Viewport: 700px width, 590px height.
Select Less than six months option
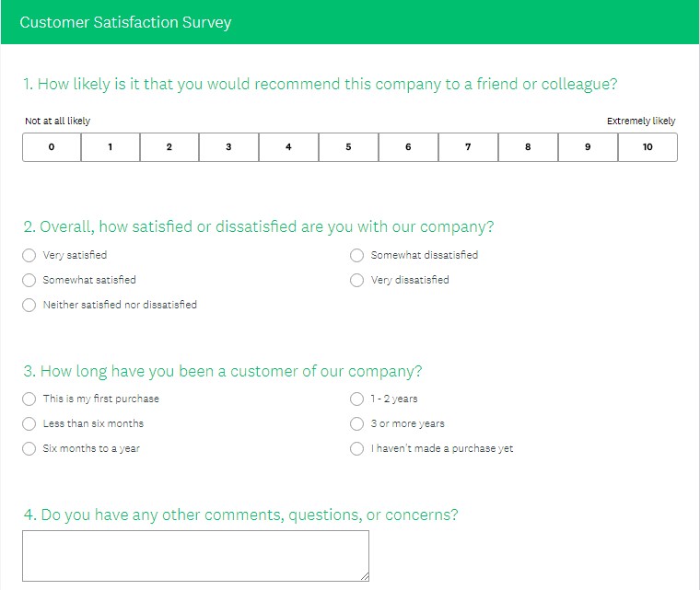point(29,423)
